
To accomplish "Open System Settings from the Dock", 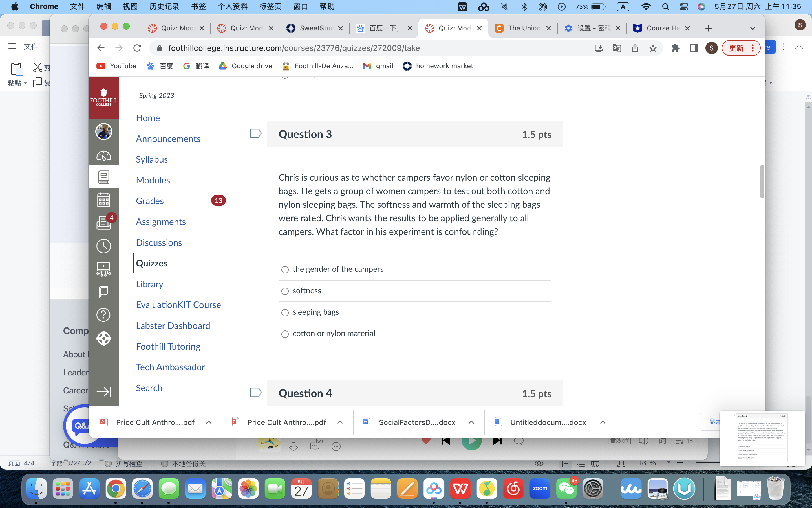I will pos(593,489).
